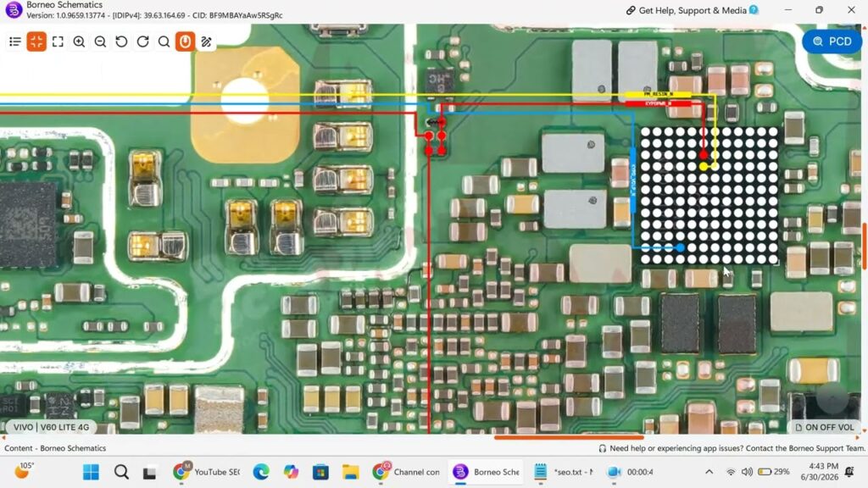Open Wi-Fi network settings in tray
This screenshot has height=488, width=868.
coord(731,472)
